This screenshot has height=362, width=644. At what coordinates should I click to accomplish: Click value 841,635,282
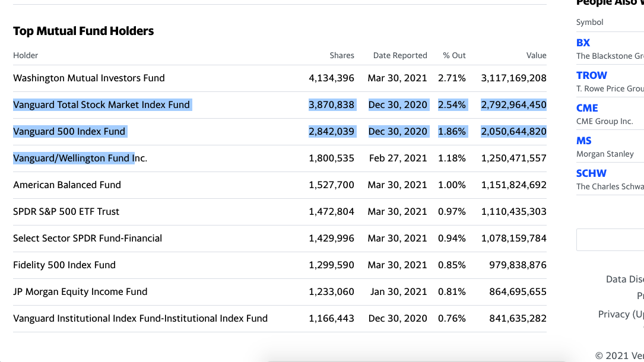pos(518,318)
